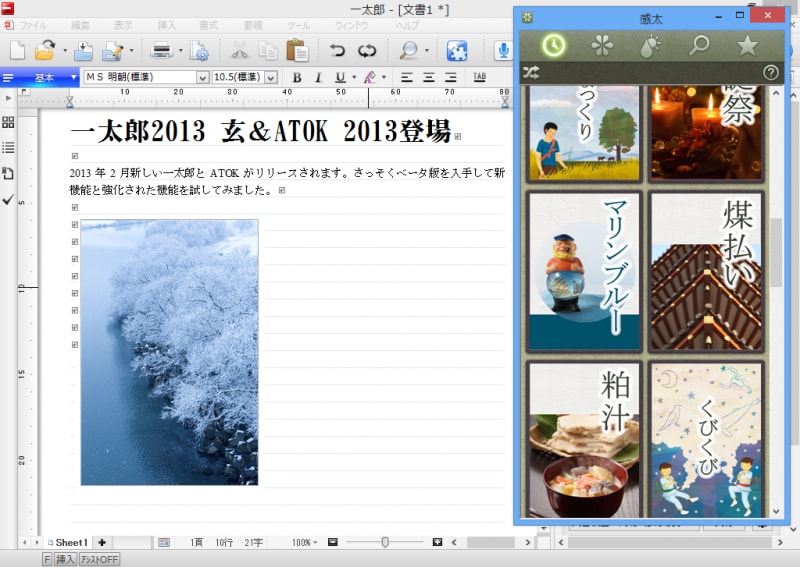Click the Paste clipboard icon
800x567 pixels.
[297, 50]
